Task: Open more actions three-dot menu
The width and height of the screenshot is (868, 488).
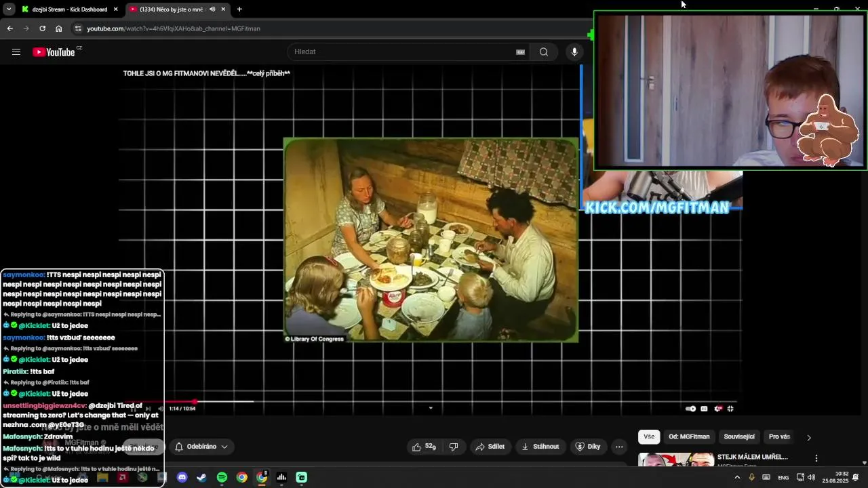Action: click(x=619, y=447)
